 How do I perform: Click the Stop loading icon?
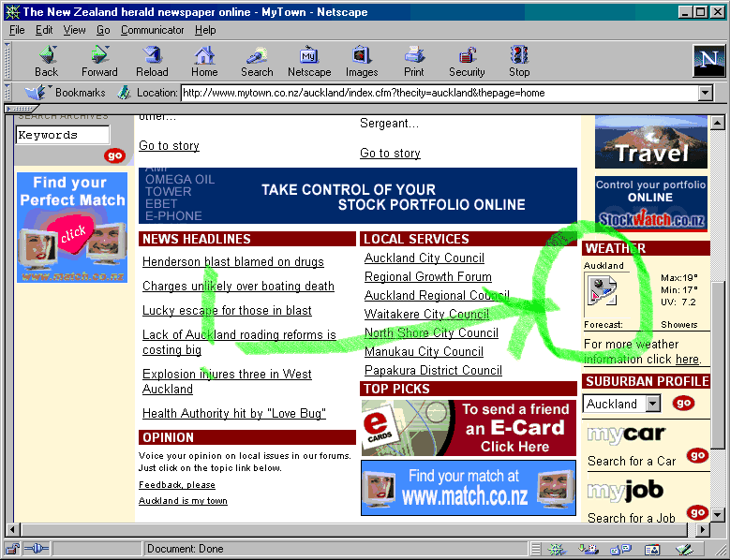519,61
